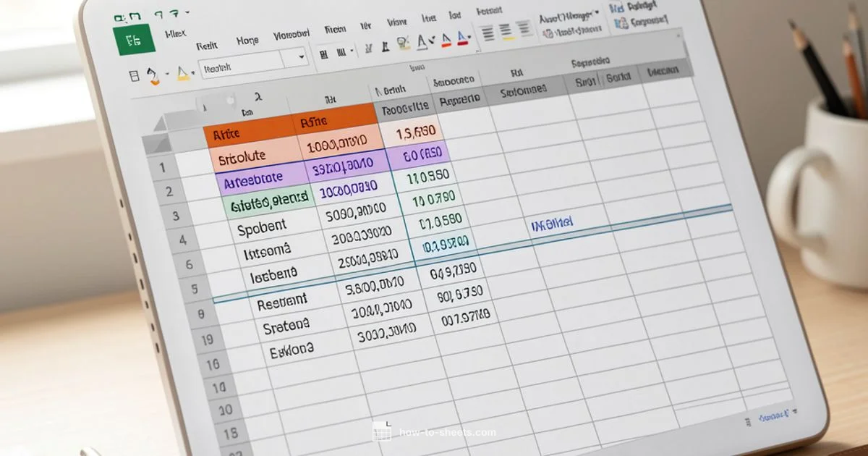
Task: Select row header 3
Action: tap(174, 215)
